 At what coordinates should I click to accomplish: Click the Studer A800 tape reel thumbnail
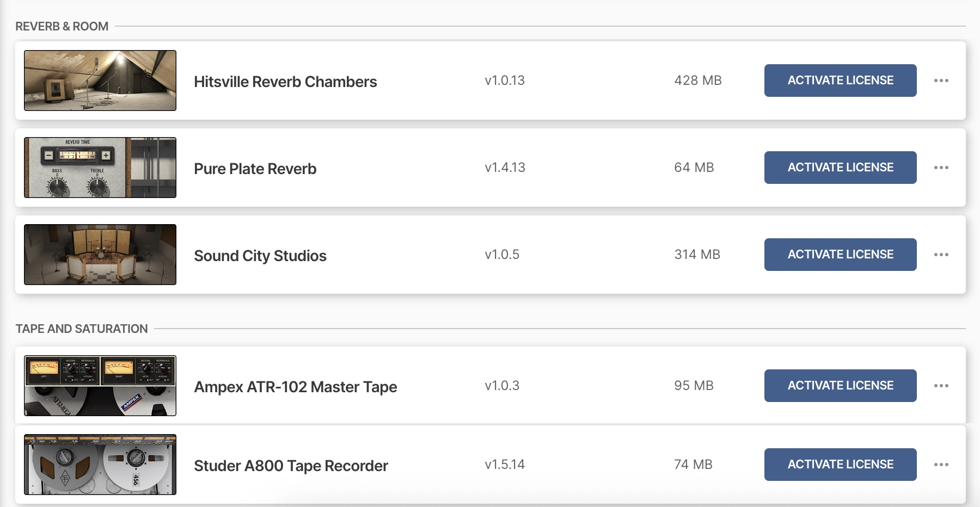(100, 465)
